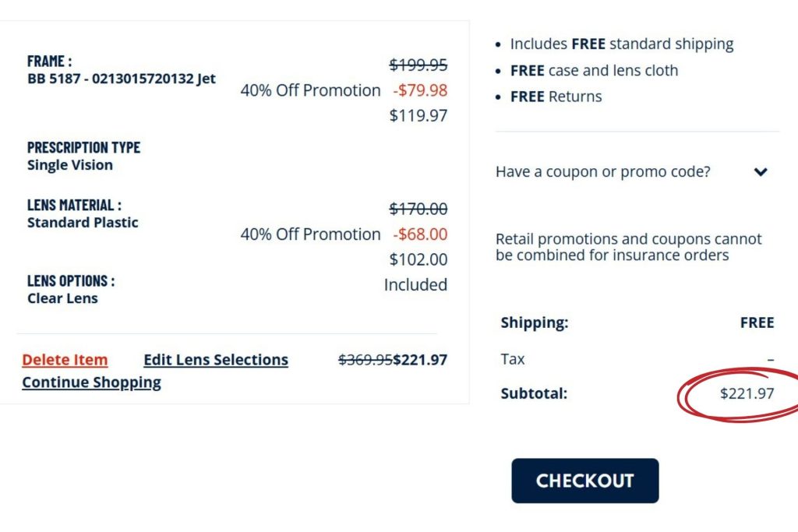
Task: Click the -$79.98 frame discount amount
Action: pyautogui.click(x=420, y=90)
